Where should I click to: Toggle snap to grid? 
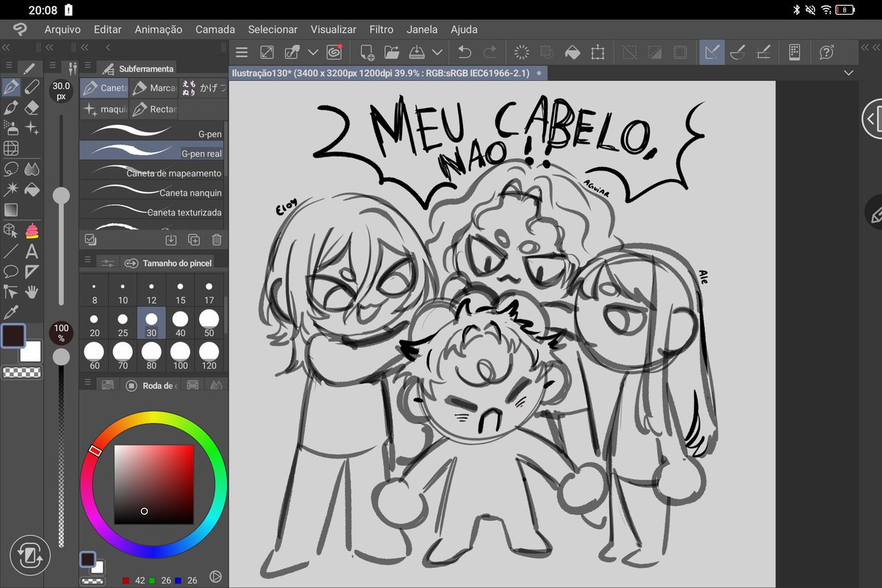tap(764, 52)
